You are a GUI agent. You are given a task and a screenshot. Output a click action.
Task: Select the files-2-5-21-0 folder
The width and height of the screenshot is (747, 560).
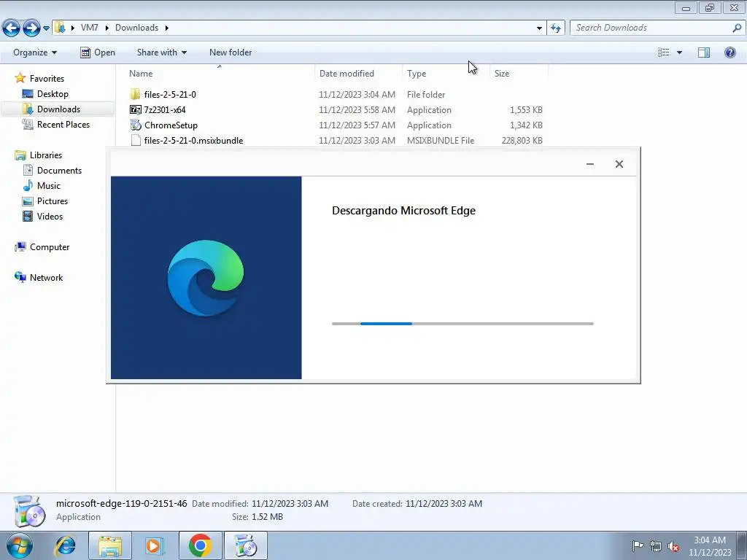tap(169, 94)
